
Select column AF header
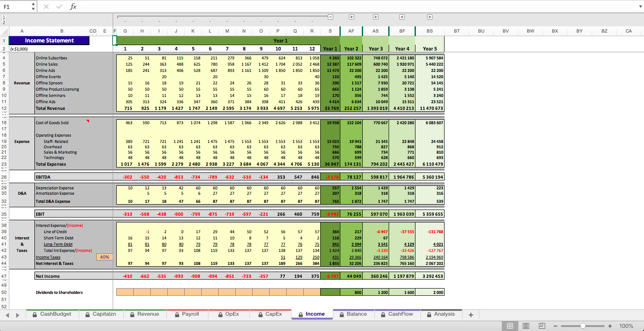click(351, 31)
